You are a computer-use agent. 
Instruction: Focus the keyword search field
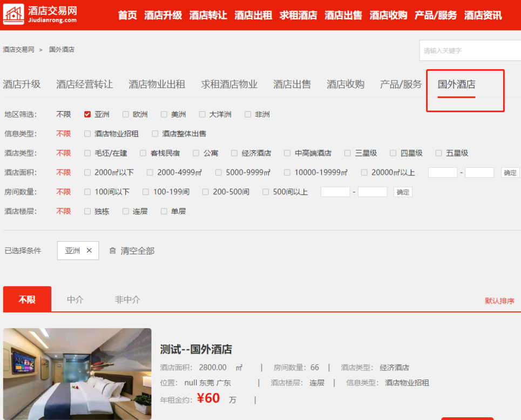click(x=470, y=51)
